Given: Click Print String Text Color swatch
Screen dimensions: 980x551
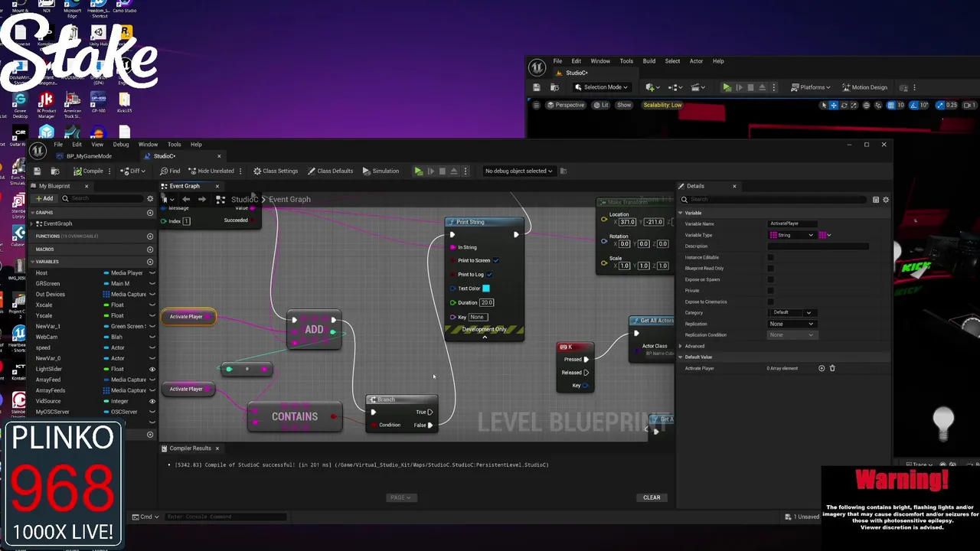Looking at the screenshot, I should [x=485, y=289].
